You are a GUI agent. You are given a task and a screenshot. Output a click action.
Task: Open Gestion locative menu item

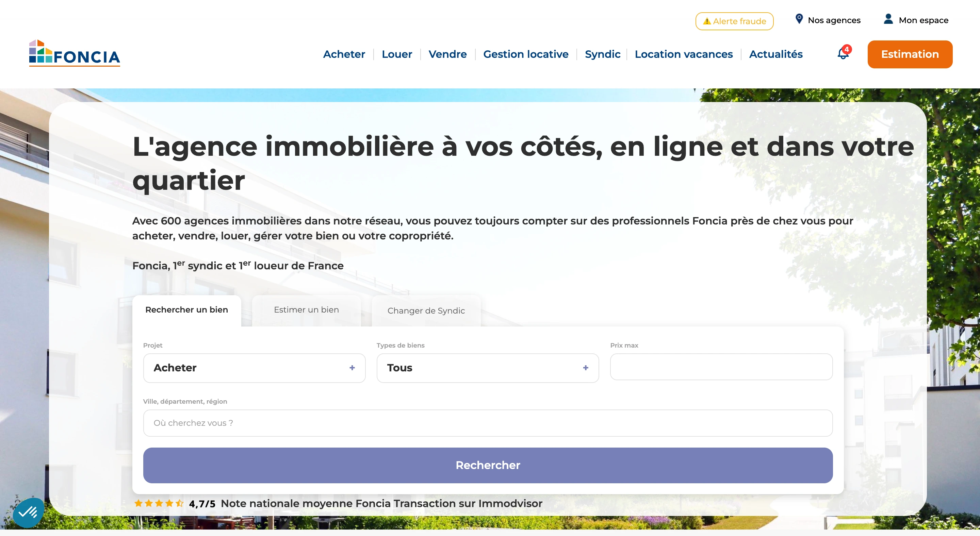[x=526, y=54]
